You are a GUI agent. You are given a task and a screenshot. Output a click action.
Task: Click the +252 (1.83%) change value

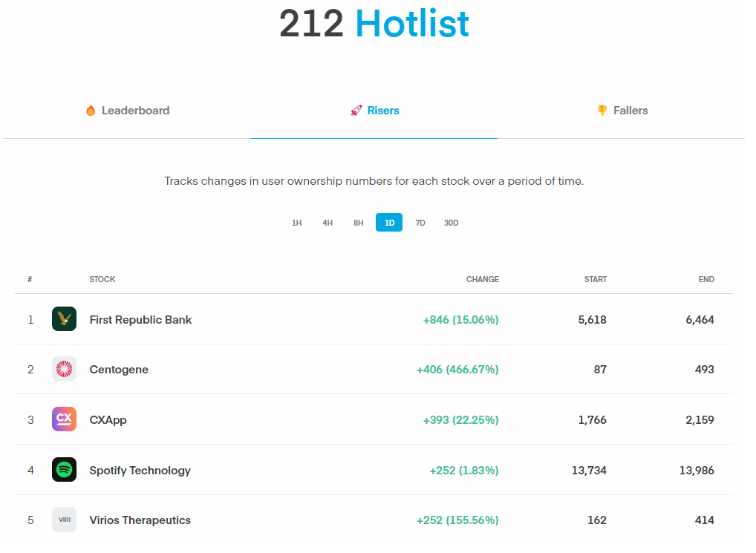tap(464, 471)
